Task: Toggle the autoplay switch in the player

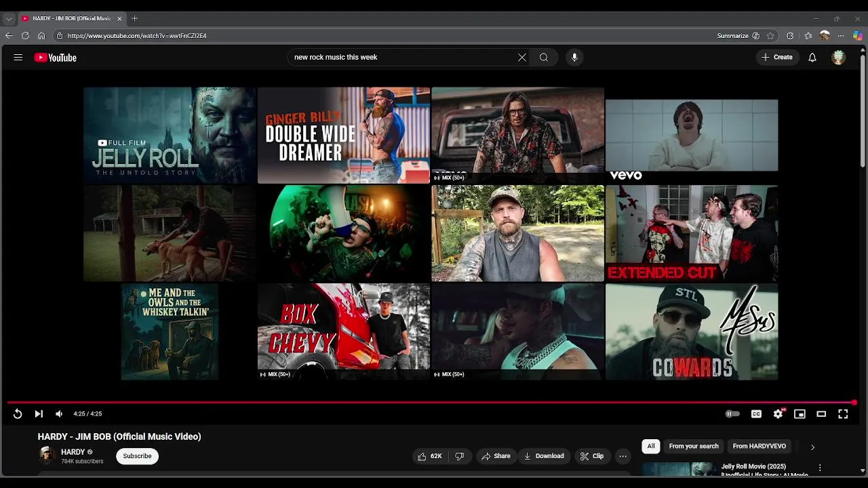Action: [x=732, y=413]
